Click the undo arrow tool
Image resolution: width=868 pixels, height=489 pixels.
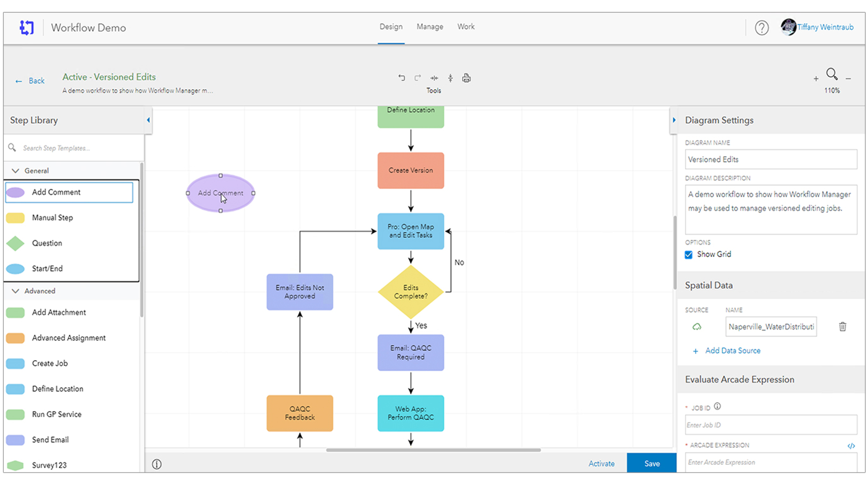pyautogui.click(x=401, y=78)
